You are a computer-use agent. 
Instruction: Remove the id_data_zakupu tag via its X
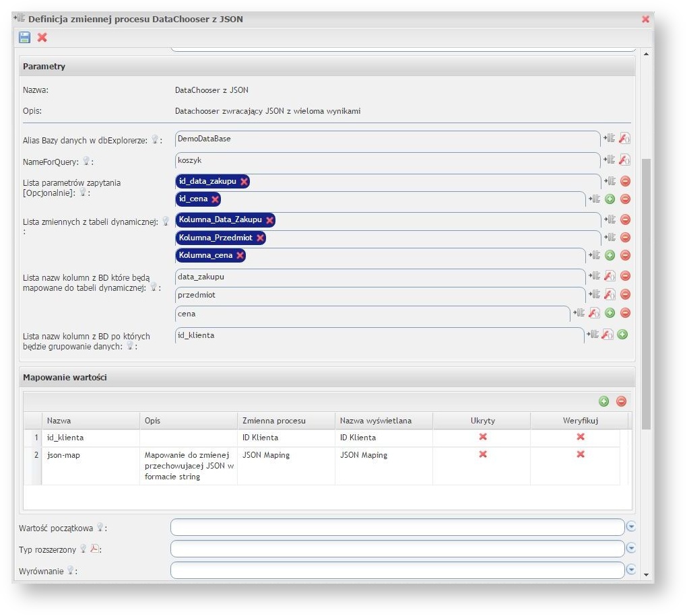(x=244, y=182)
